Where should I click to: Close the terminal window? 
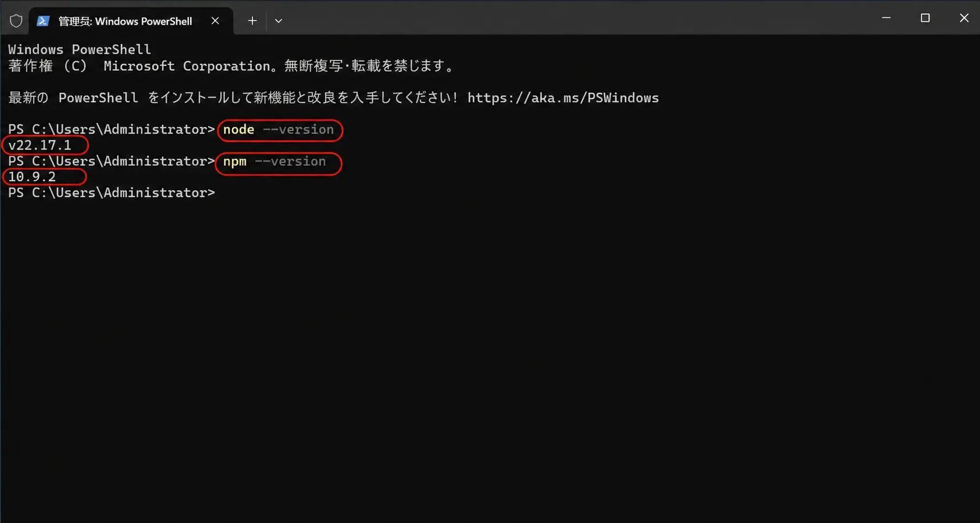click(x=964, y=18)
